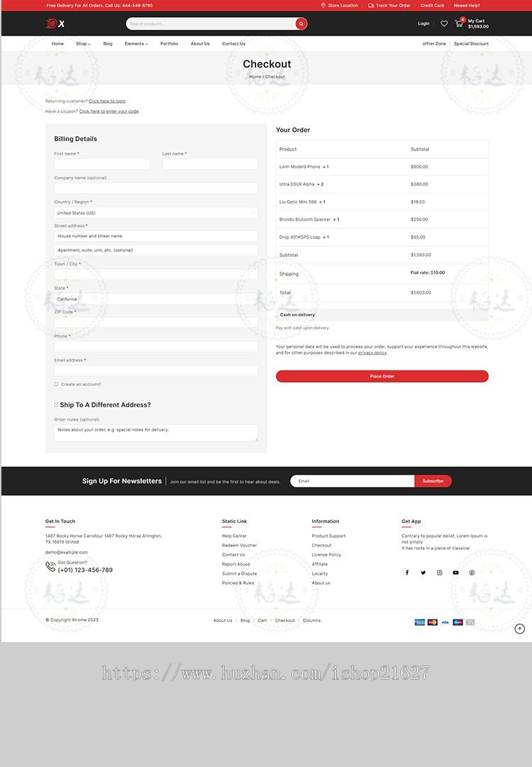Click the back-to-top arrow icon
This screenshot has width=532, height=767.
pos(520,629)
